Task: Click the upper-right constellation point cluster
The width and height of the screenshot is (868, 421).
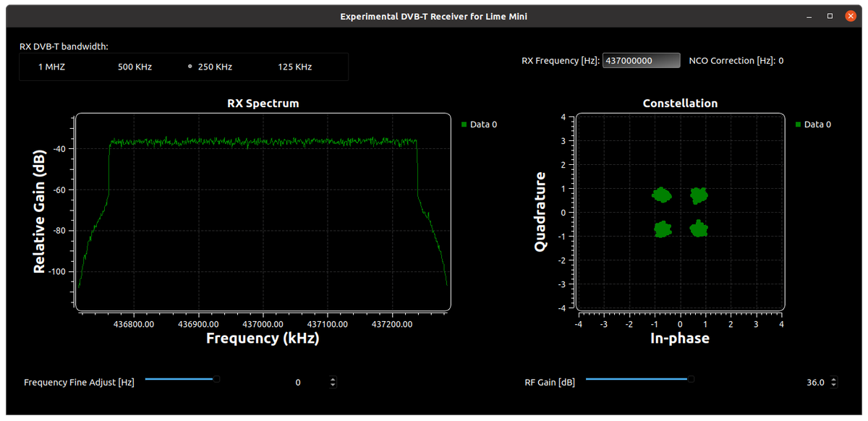Action: 699,195
